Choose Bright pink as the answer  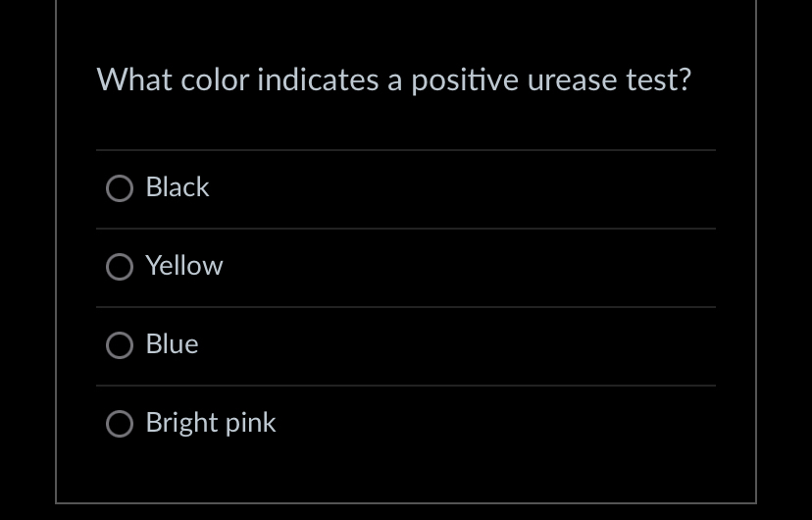(x=120, y=424)
